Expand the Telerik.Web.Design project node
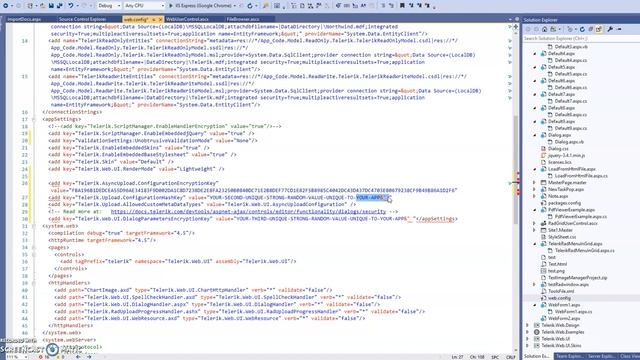The height and width of the screenshot is (360, 640). coord(528,325)
